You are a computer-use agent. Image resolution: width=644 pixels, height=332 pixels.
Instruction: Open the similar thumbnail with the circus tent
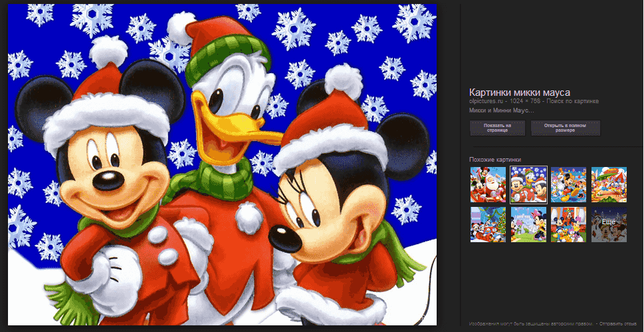(x=609, y=185)
